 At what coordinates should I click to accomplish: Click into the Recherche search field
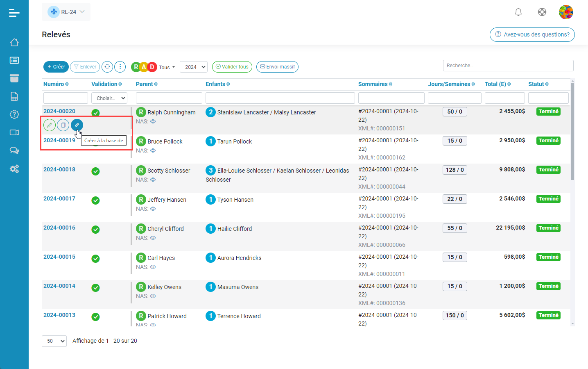[508, 66]
